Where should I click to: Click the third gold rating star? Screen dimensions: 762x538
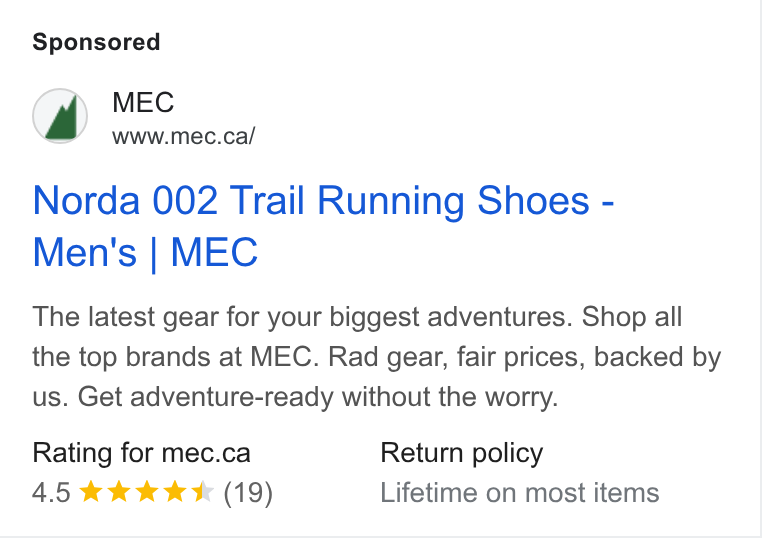point(147,491)
